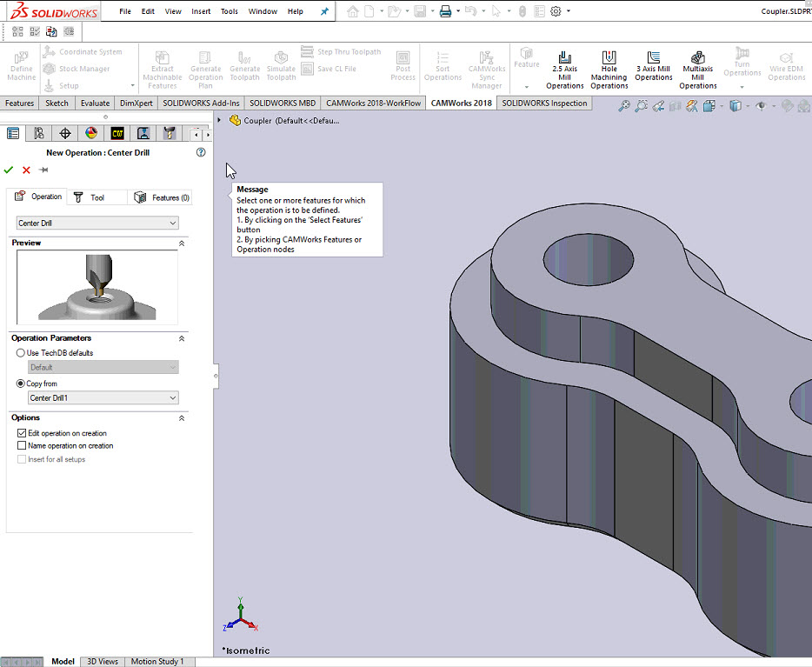Click the Home icon in title toolbar
This screenshot has width=812, height=667.
coord(353,11)
